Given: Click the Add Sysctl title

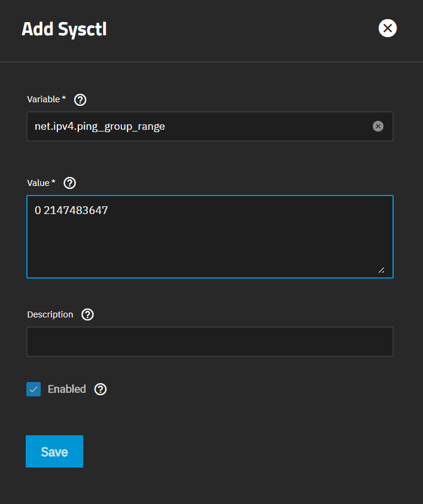Looking at the screenshot, I should (64, 29).
